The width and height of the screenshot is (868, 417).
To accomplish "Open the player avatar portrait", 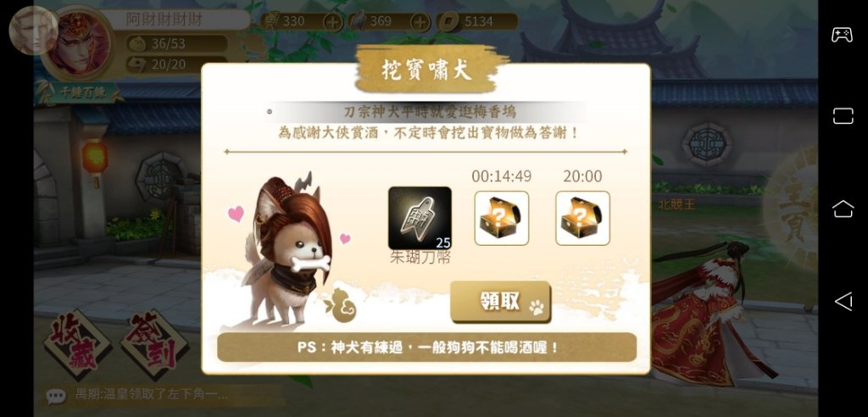I will (79, 42).
